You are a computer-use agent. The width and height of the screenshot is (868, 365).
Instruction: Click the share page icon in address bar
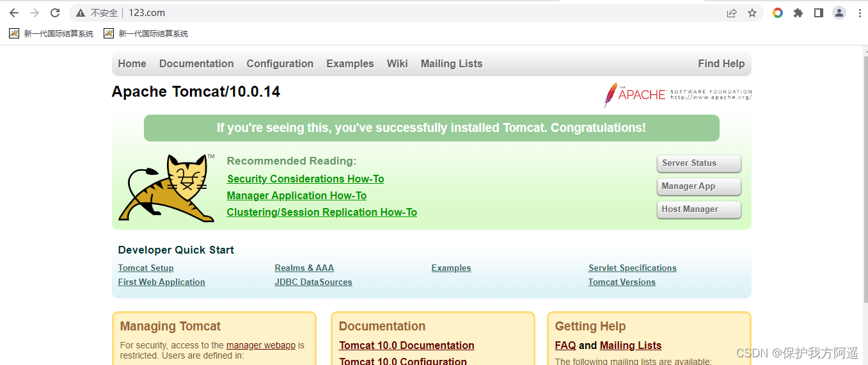tap(732, 13)
